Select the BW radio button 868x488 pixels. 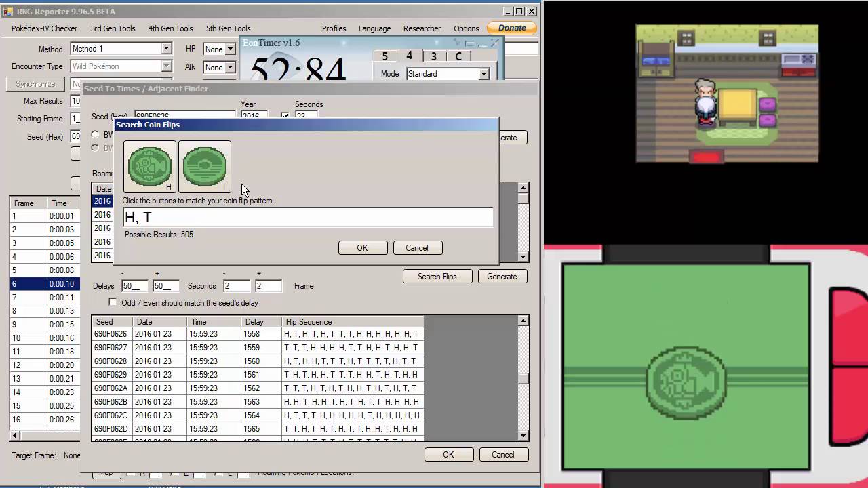[95, 134]
